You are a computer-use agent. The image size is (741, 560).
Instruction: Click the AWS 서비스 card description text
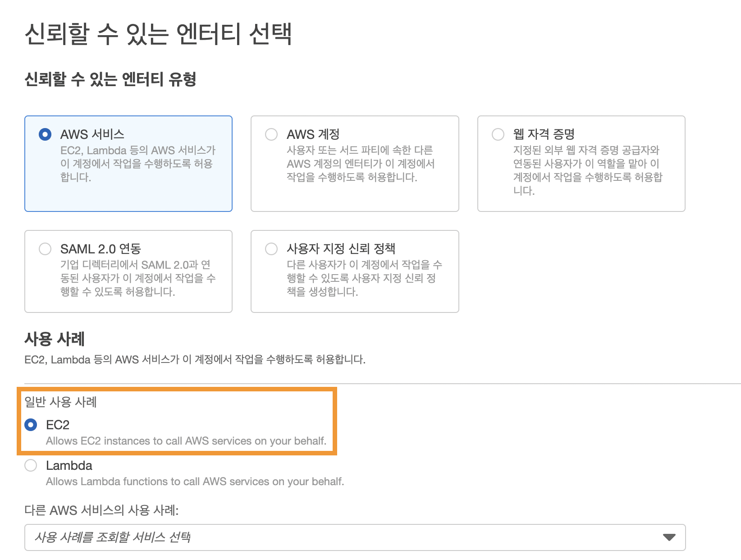(138, 164)
